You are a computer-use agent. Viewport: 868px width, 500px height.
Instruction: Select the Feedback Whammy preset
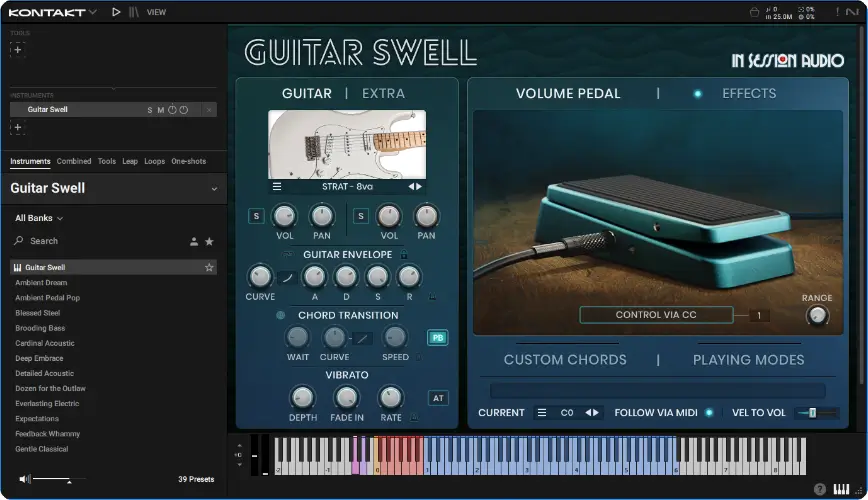(x=48, y=434)
